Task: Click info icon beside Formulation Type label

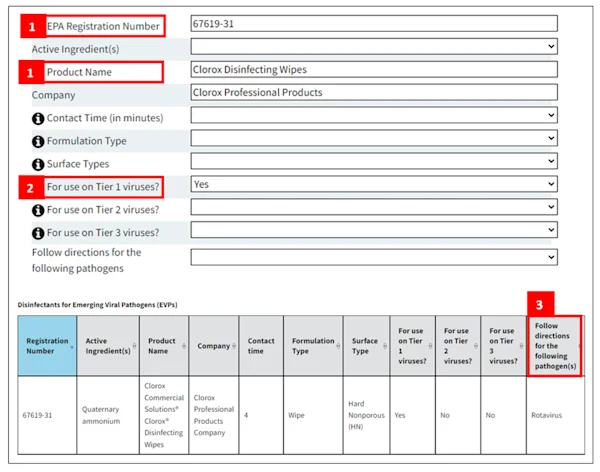Action: coord(38,142)
